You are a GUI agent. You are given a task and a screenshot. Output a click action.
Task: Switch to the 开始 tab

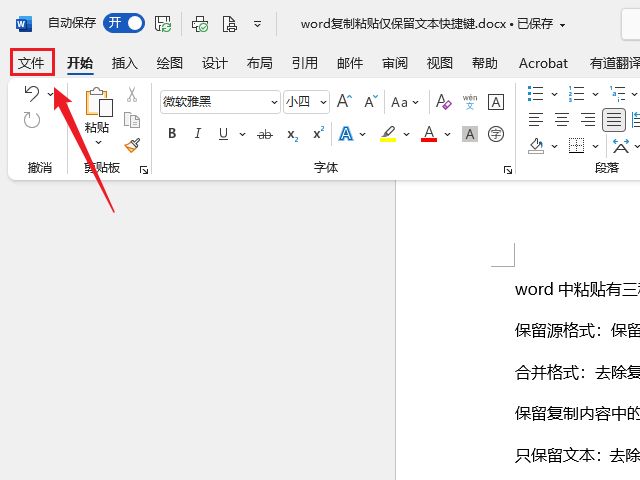pyautogui.click(x=80, y=63)
